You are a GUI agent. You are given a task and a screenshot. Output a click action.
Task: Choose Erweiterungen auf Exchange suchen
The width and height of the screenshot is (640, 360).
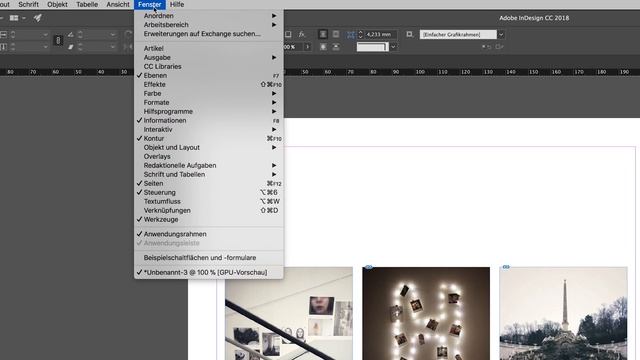click(x=209, y=33)
